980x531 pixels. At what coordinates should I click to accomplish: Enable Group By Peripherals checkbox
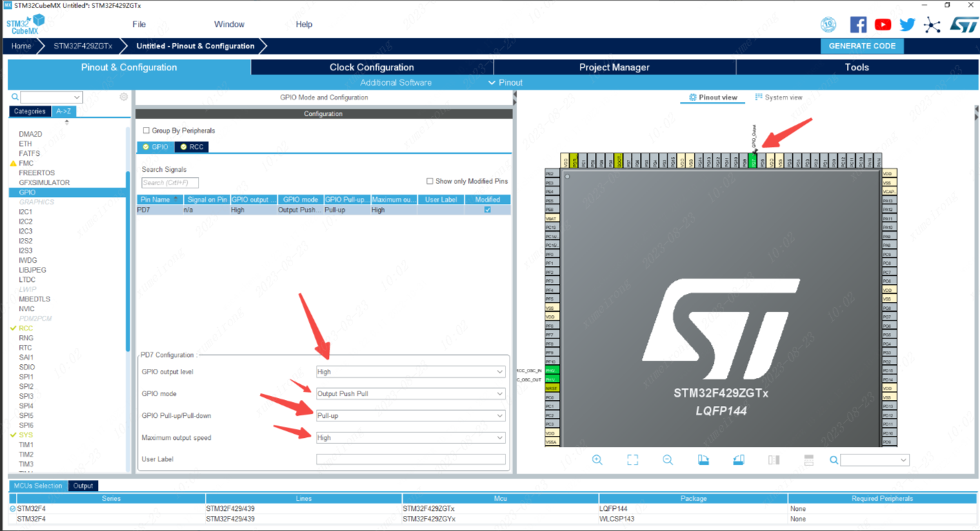(x=146, y=130)
